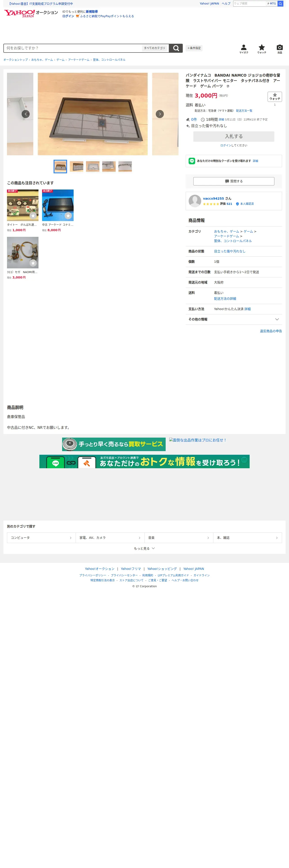Open the ウォッチ star icon in header
This screenshot has height=868, width=289.
(x=261, y=49)
